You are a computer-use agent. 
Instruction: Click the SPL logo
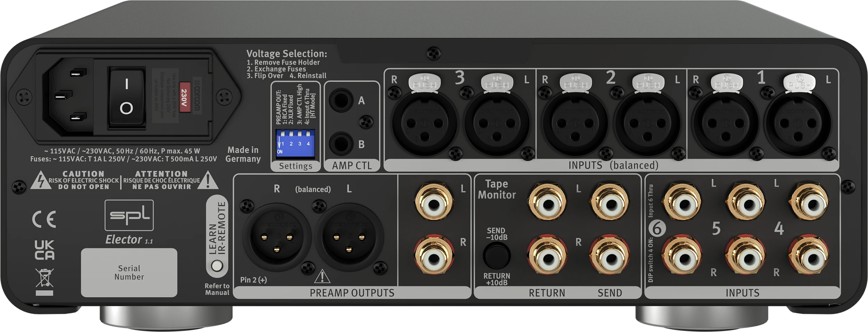click(x=129, y=215)
